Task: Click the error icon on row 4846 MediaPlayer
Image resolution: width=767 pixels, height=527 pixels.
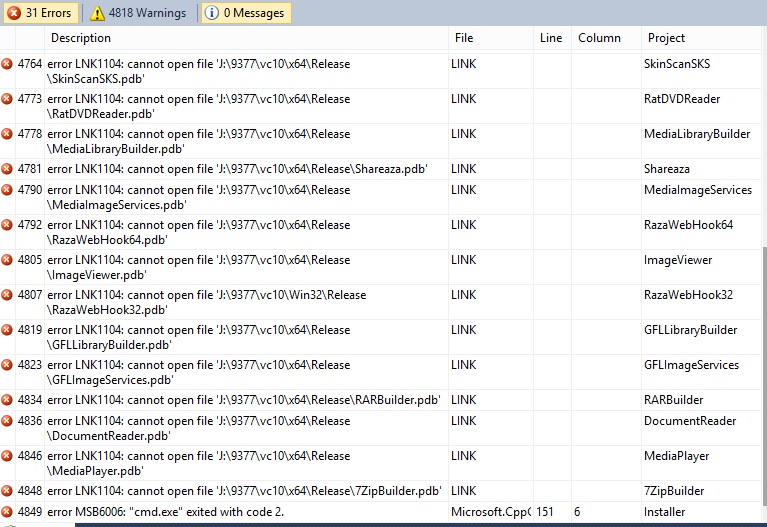Action: click(7, 456)
